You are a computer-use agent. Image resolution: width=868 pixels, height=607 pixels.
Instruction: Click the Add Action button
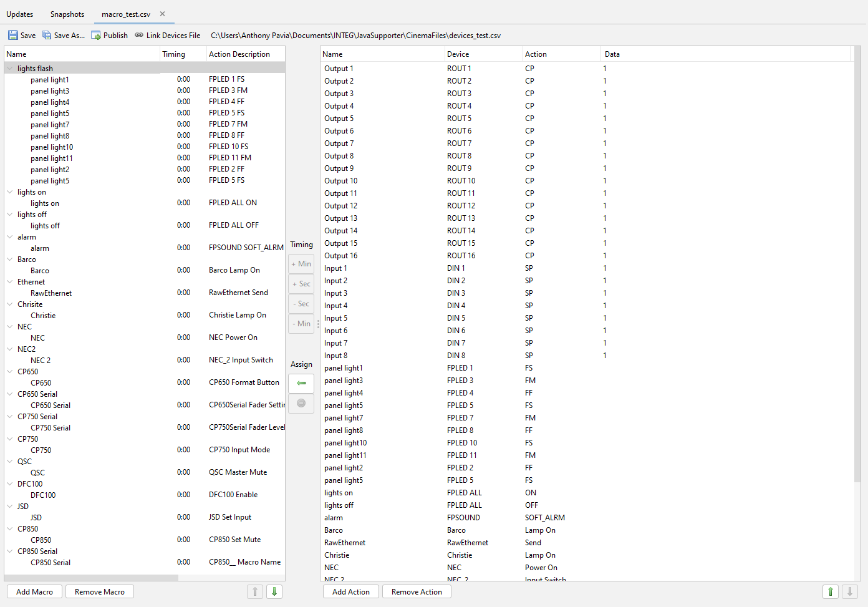tap(350, 592)
